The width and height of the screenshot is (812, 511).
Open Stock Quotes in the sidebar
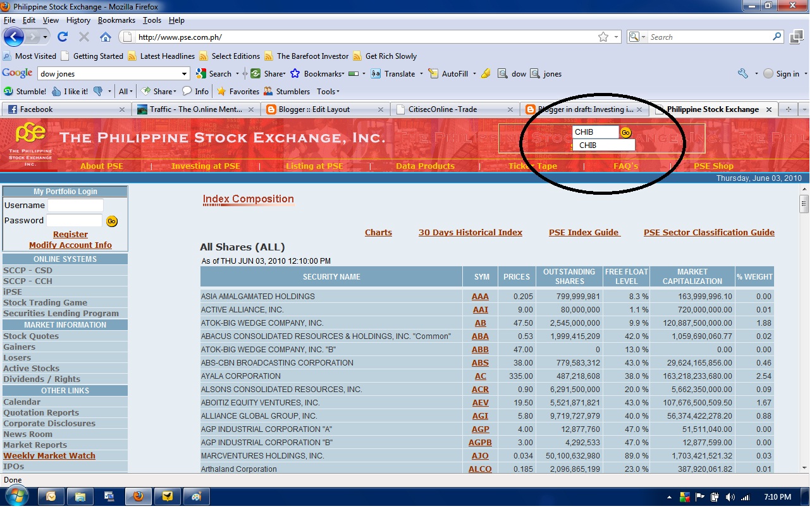pos(31,336)
